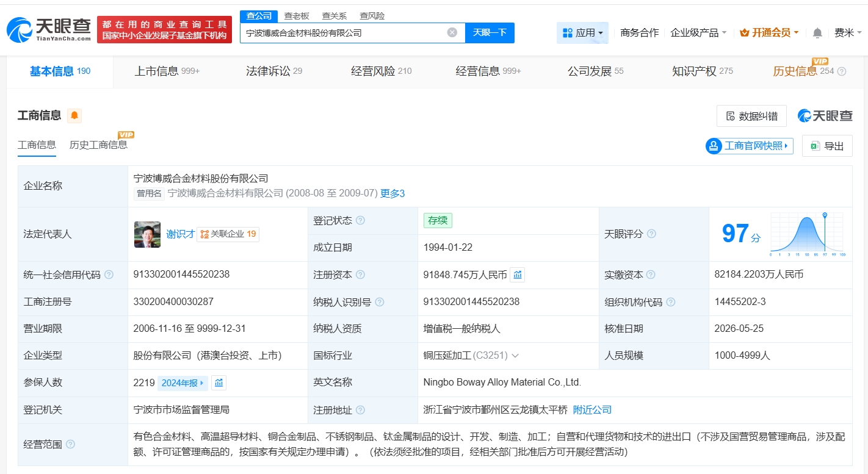Click the 天眼一下 search button
This screenshot has height=474, width=868.
tap(490, 33)
